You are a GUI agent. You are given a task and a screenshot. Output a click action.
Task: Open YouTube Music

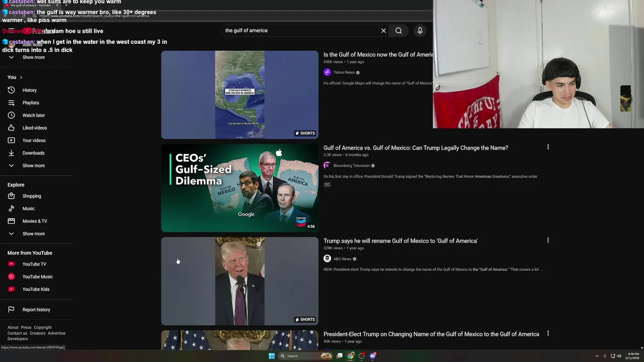37,277
